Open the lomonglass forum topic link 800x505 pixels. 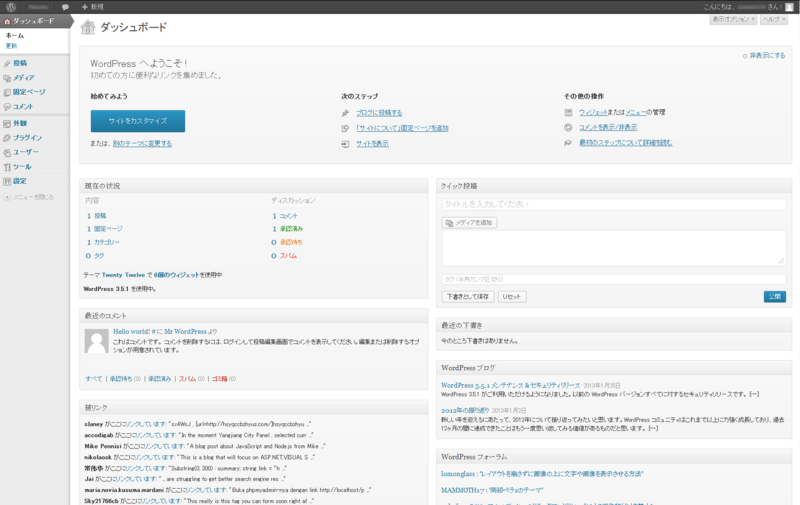tap(542, 474)
